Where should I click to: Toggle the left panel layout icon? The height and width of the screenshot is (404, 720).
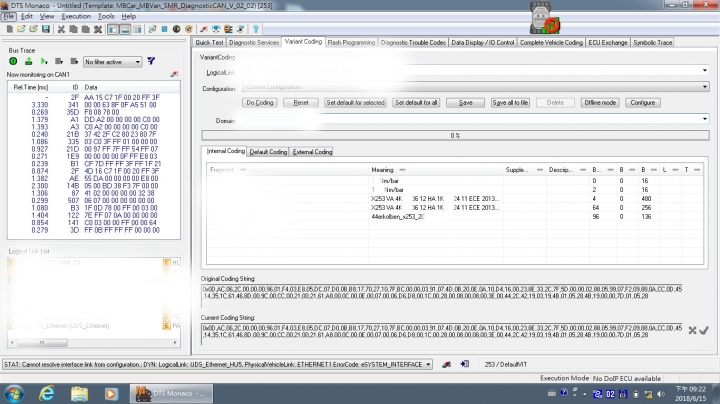(113, 29)
